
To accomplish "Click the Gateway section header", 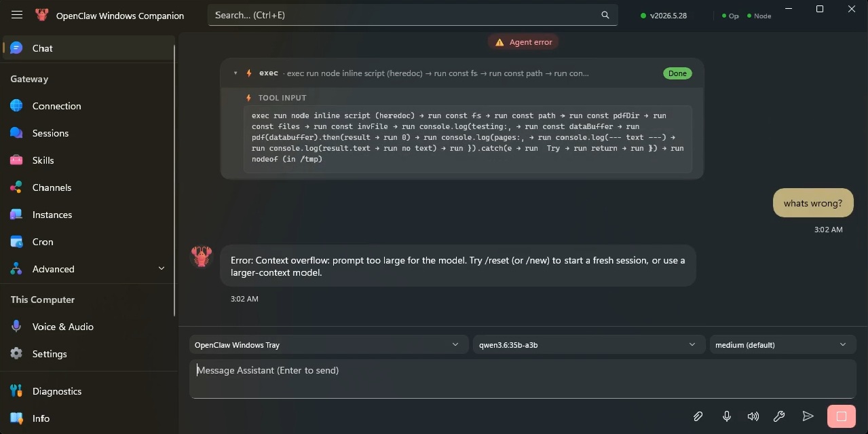I will (29, 79).
